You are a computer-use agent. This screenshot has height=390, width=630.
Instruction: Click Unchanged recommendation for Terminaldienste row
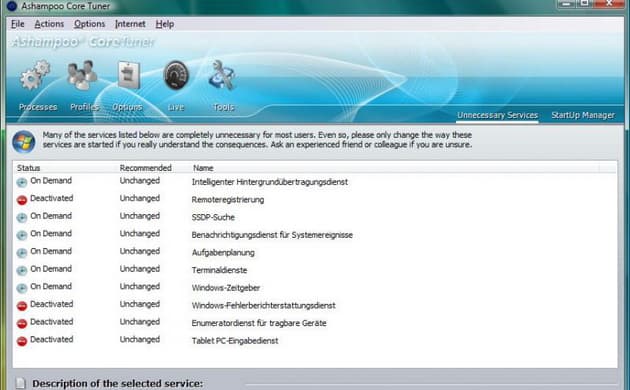(x=139, y=269)
